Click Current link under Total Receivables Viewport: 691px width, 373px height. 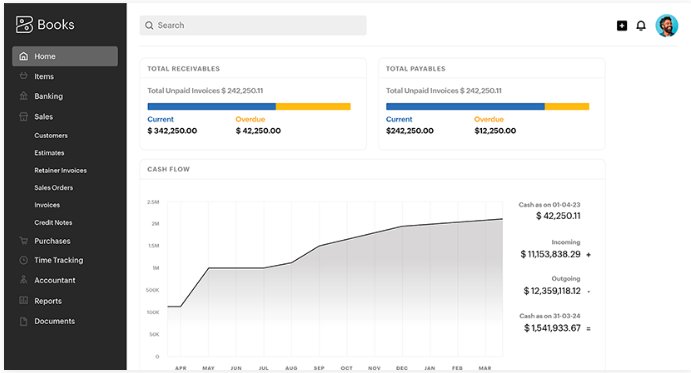tap(160, 119)
